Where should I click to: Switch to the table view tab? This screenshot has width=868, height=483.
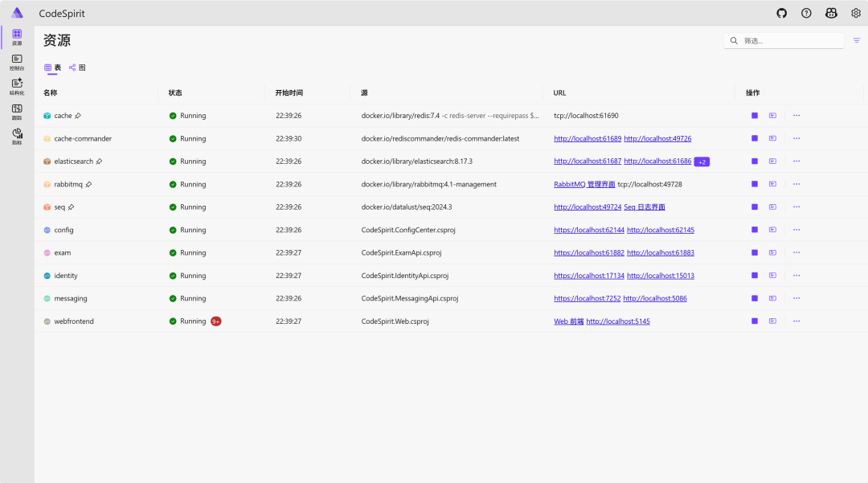(52, 68)
